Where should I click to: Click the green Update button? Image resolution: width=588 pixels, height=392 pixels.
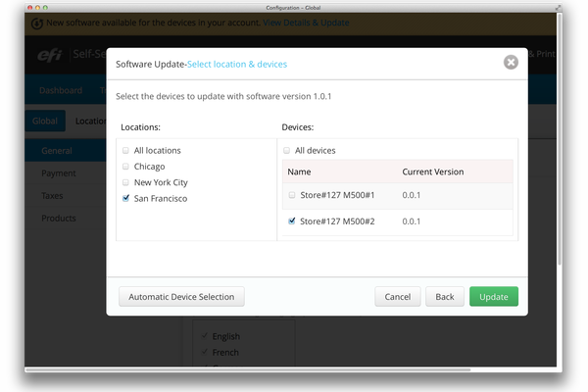(x=494, y=297)
